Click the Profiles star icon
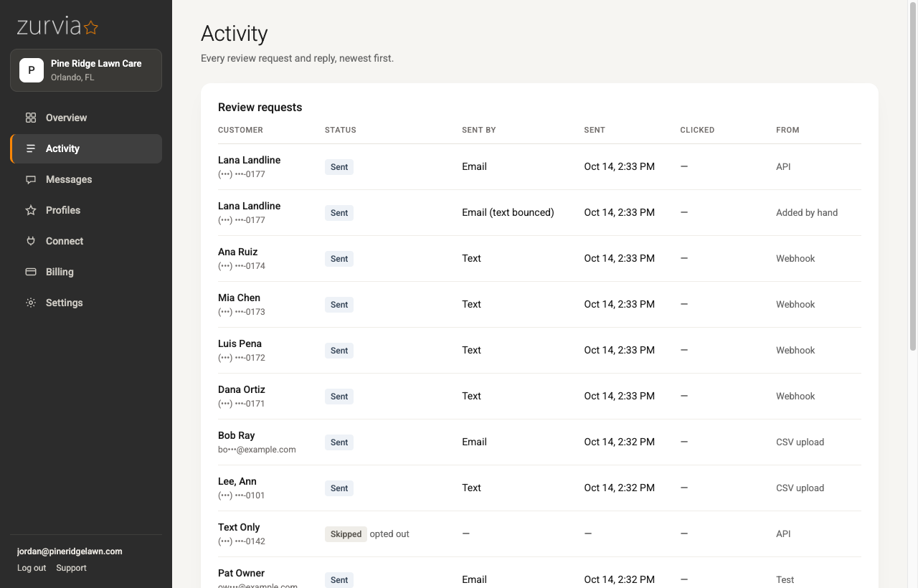 [31, 210]
